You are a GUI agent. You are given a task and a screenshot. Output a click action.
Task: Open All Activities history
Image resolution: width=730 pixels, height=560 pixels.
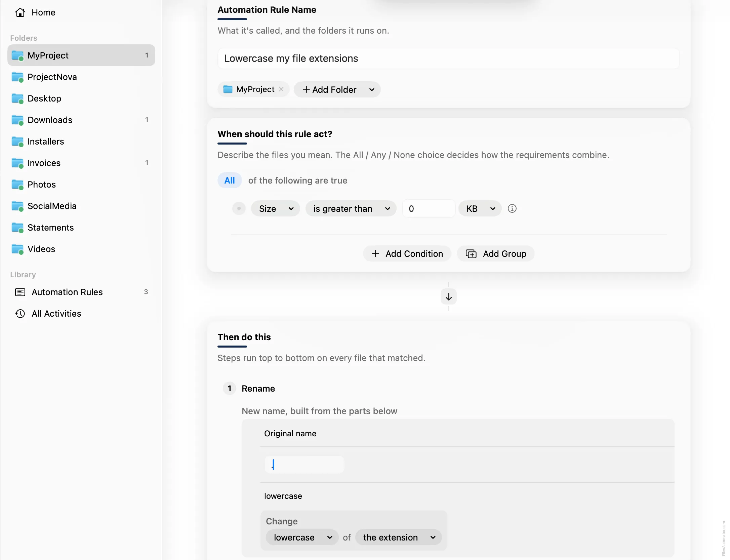pyautogui.click(x=81, y=314)
